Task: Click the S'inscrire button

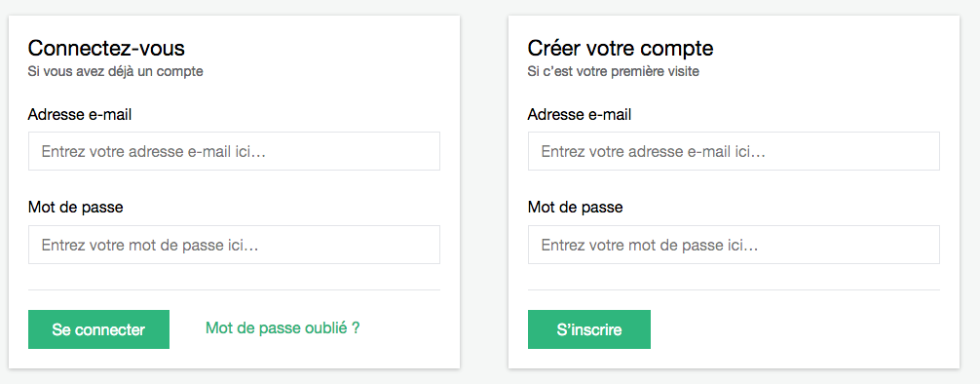Action: coord(589,329)
